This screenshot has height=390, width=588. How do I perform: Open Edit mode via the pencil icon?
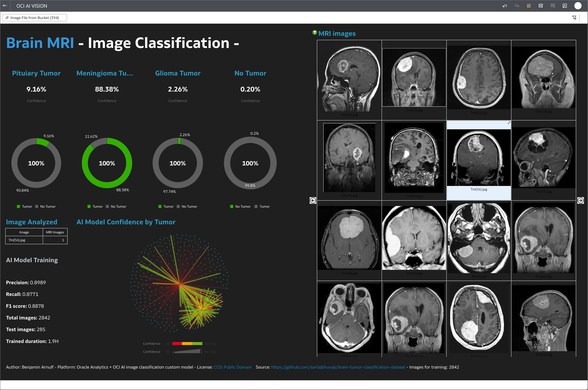(x=529, y=6)
